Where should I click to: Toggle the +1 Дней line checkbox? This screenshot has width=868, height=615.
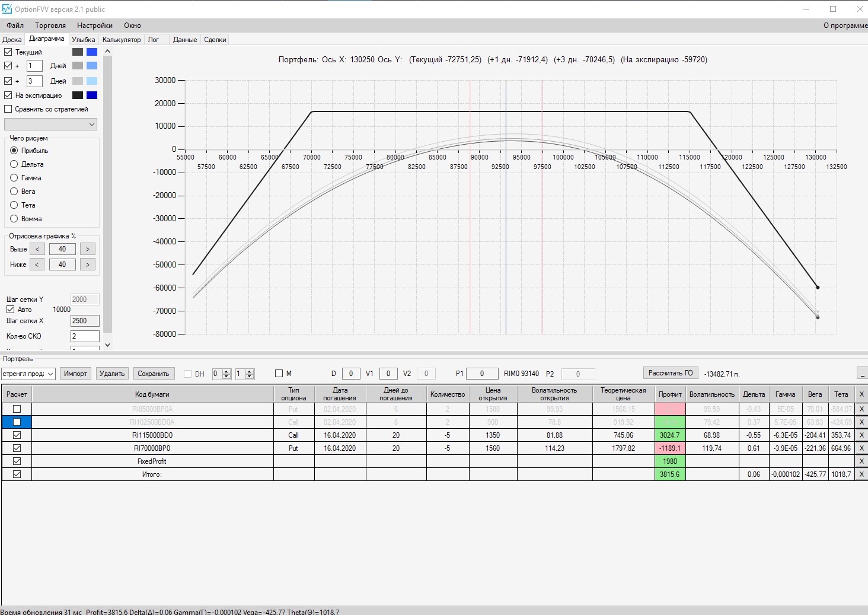tap(8, 66)
